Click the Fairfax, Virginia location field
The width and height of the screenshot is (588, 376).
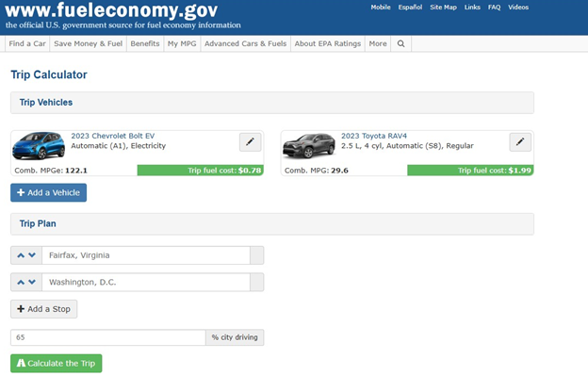pyautogui.click(x=146, y=255)
